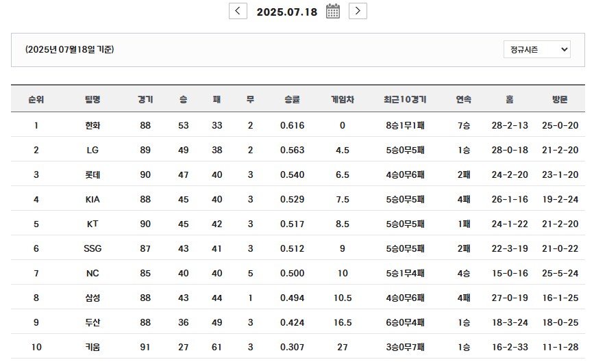Screen dimensions: 594x364
Task: Click the 최근10경기 column header
Action: tap(405, 99)
